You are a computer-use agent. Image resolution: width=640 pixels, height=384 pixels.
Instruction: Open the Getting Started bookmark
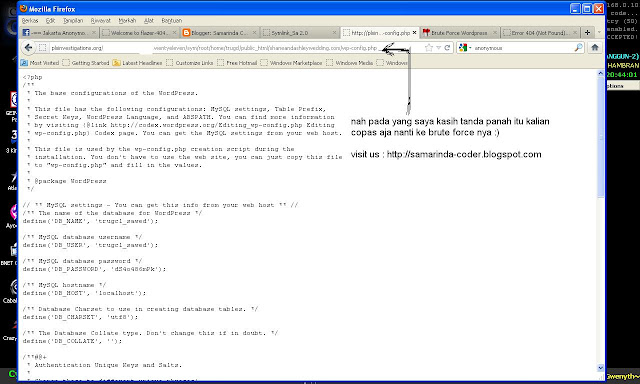86,63
